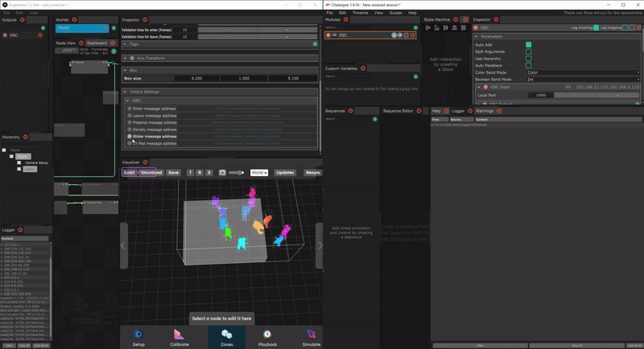Enable the Use Hierarchy checkbox
The image size is (644, 349).
click(529, 59)
